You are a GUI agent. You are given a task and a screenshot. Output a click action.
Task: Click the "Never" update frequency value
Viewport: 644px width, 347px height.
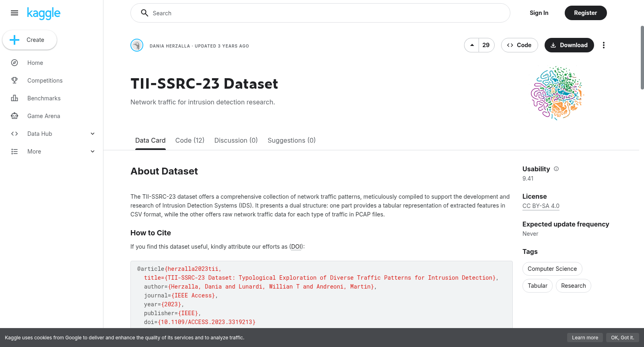tap(530, 234)
